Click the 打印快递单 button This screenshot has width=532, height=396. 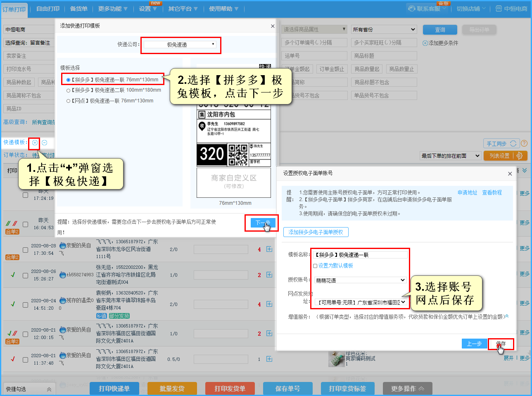coord(114,389)
